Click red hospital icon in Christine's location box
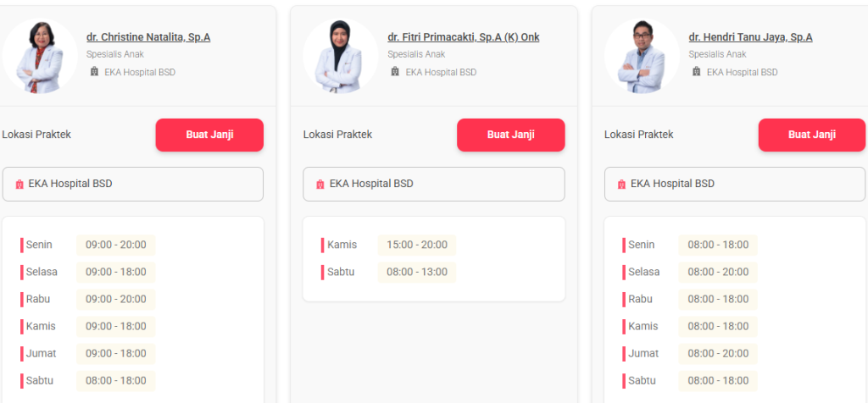 point(19,184)
